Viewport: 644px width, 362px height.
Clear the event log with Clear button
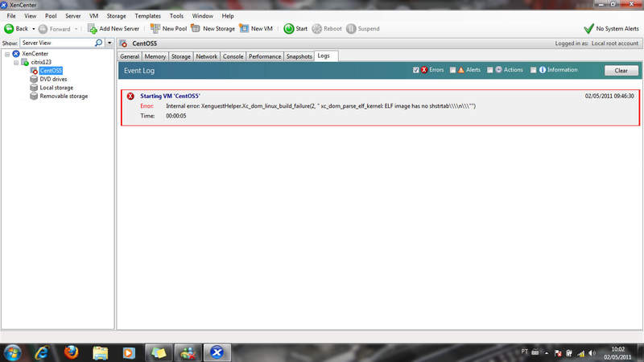[x=621, y=71]
